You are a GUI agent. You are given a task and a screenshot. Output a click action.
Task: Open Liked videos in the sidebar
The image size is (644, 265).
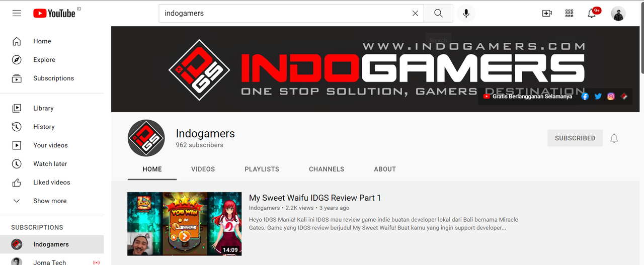pyautogui.click(x=52, y=183)
